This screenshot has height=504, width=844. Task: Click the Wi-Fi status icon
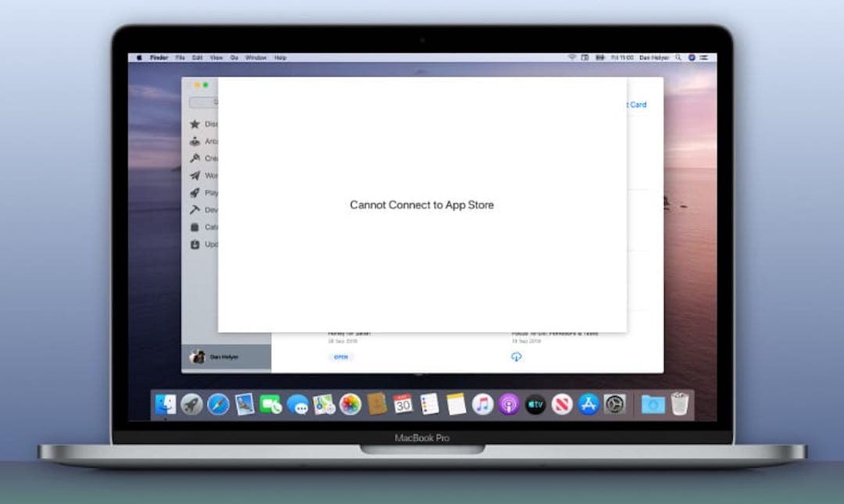click(572, 57)
